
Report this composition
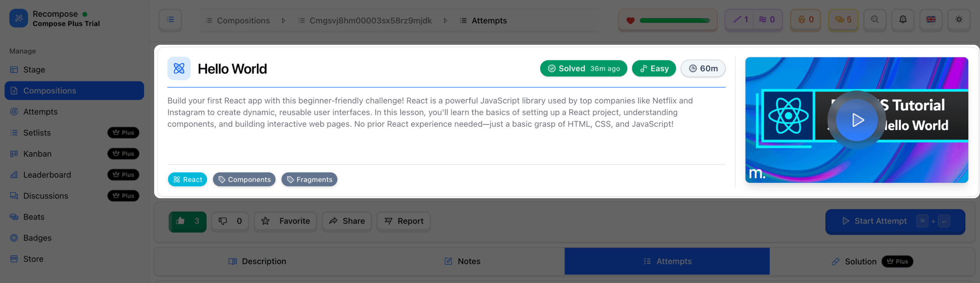(403, 221)
